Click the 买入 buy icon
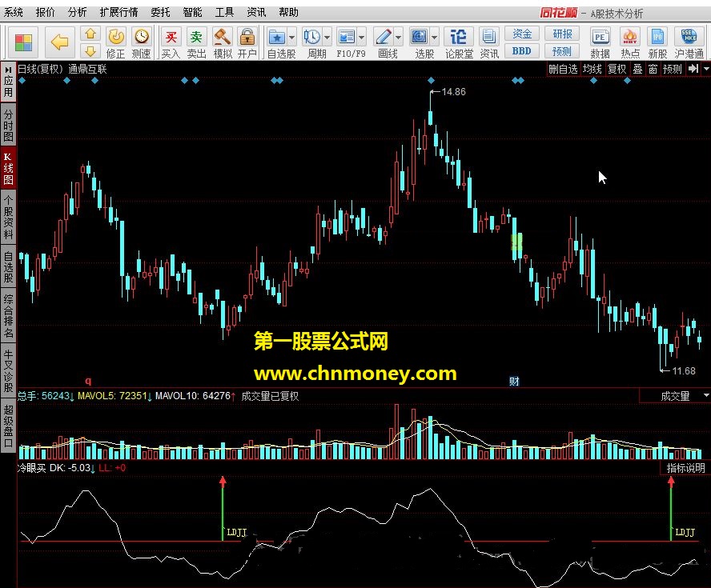Screen dimensions: 711x588 click(171, 43)
